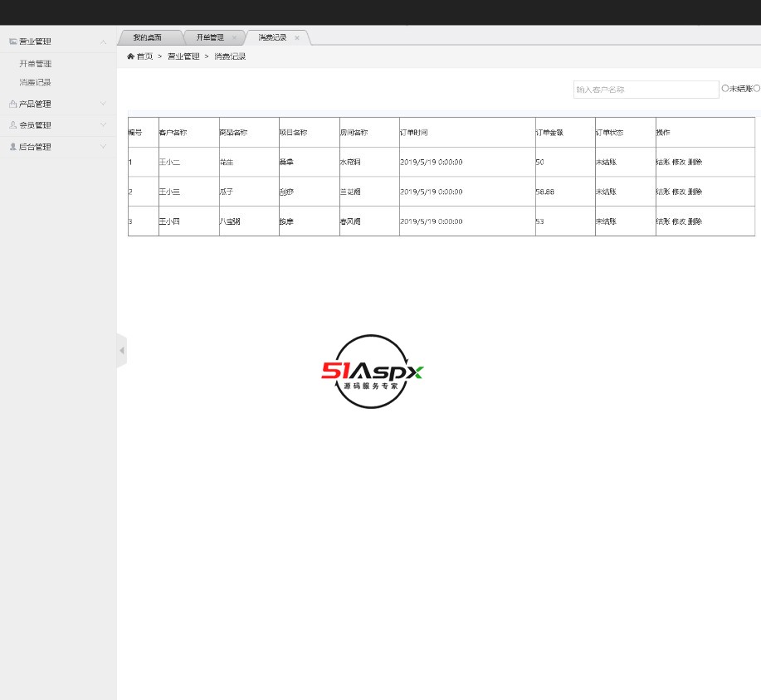
Task: Close the 开单管理 tab
Action: [234, 37]
